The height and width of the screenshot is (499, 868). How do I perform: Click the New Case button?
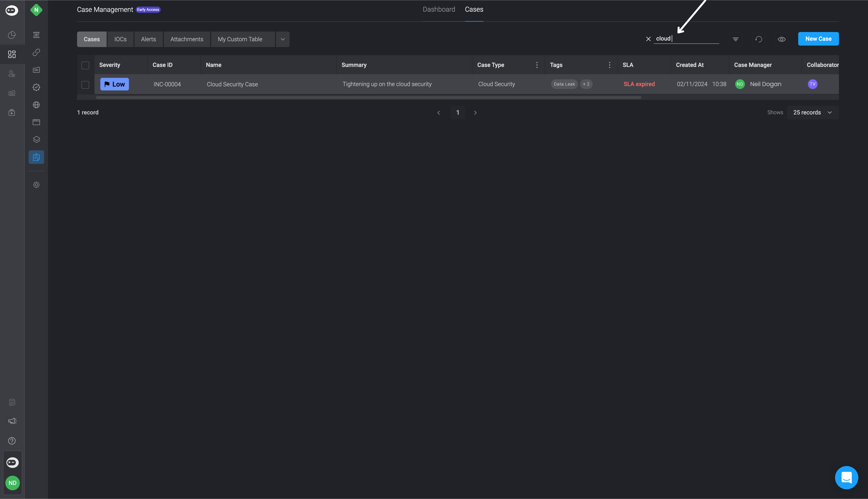[x=818, y=39]
